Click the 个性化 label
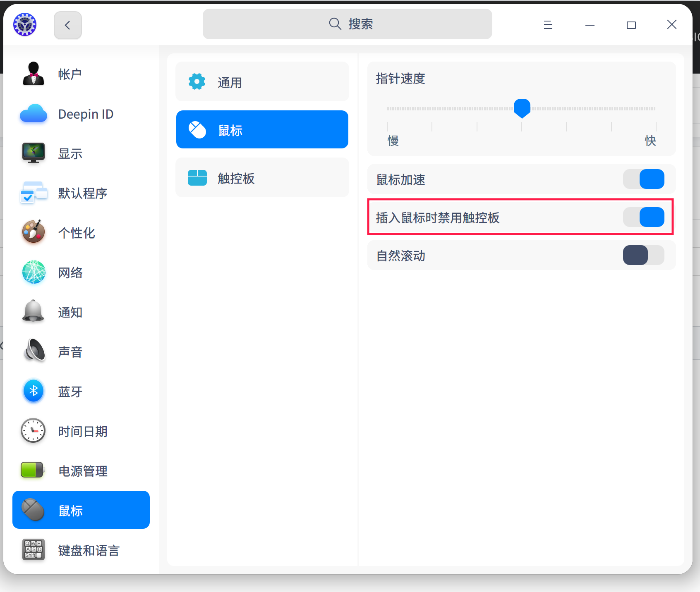The width and height of the screenshot is (700, 592). point(77,233)
